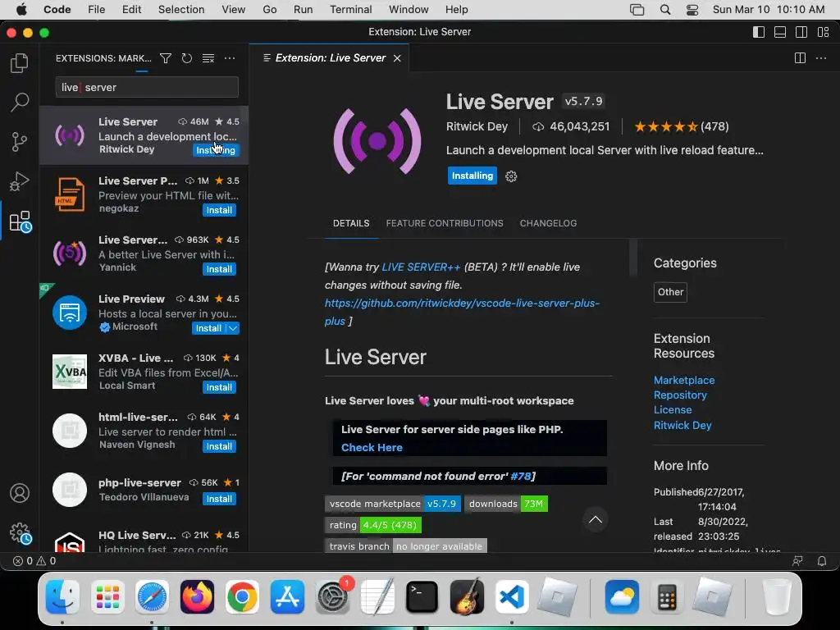The image size is (840, 630).
Task: Open Ritwick Dey resource link
Action: [x=682, y=426]
